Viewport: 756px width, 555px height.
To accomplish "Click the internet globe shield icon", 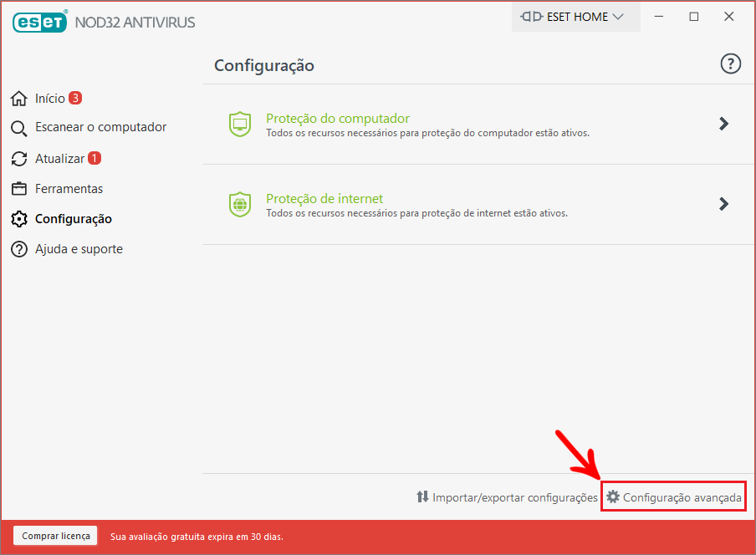I will 240,204.
